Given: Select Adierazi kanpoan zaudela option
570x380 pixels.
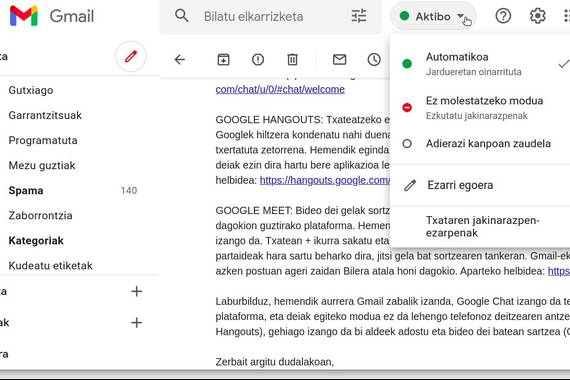Looking at the screenshot, I should tap(480, 144).
